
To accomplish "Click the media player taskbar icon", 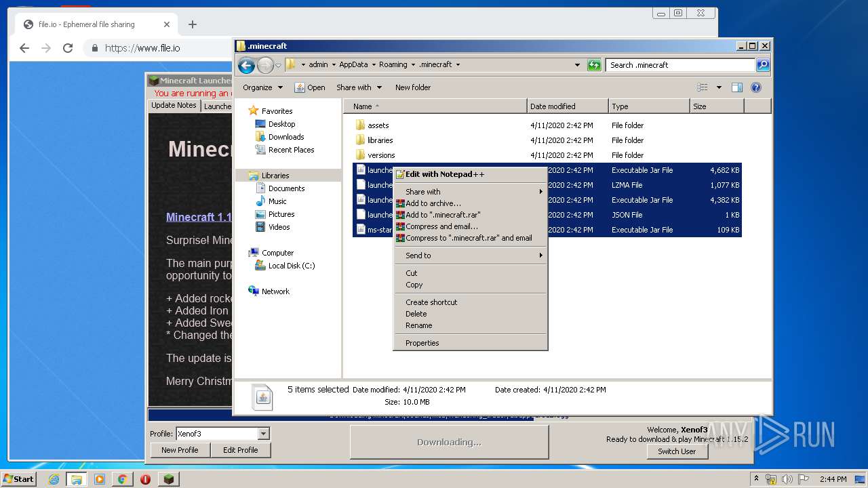I will coord(100,479).
